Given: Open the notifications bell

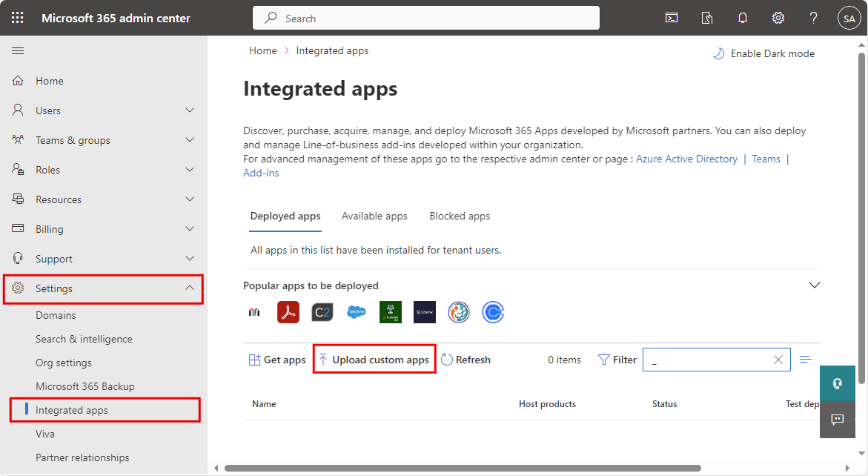Looking at the screenshot, I should tap(742, 19).
